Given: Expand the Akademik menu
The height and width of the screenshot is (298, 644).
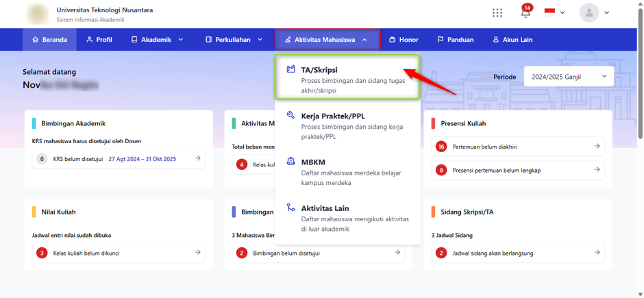Looking at the screenshot, I should pos(158,40).
